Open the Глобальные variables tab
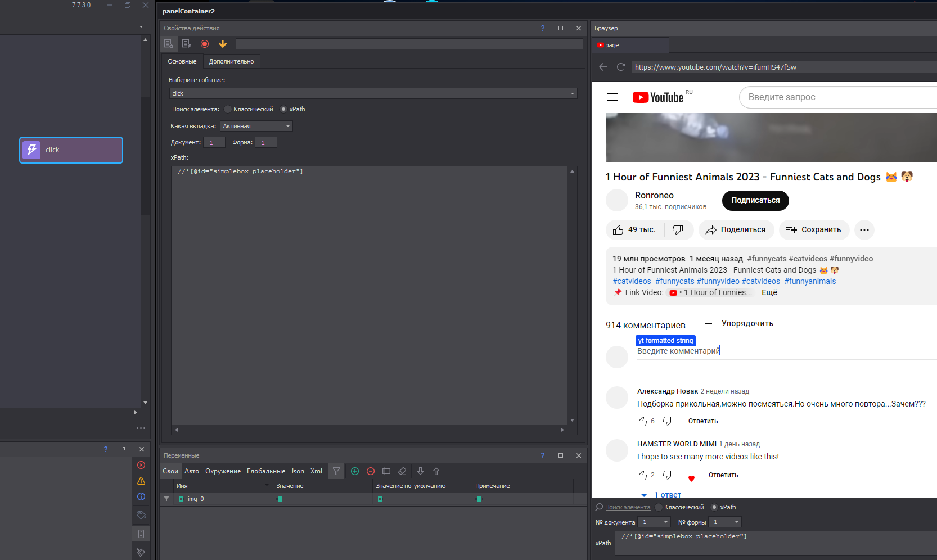 (x=266, y=471)
